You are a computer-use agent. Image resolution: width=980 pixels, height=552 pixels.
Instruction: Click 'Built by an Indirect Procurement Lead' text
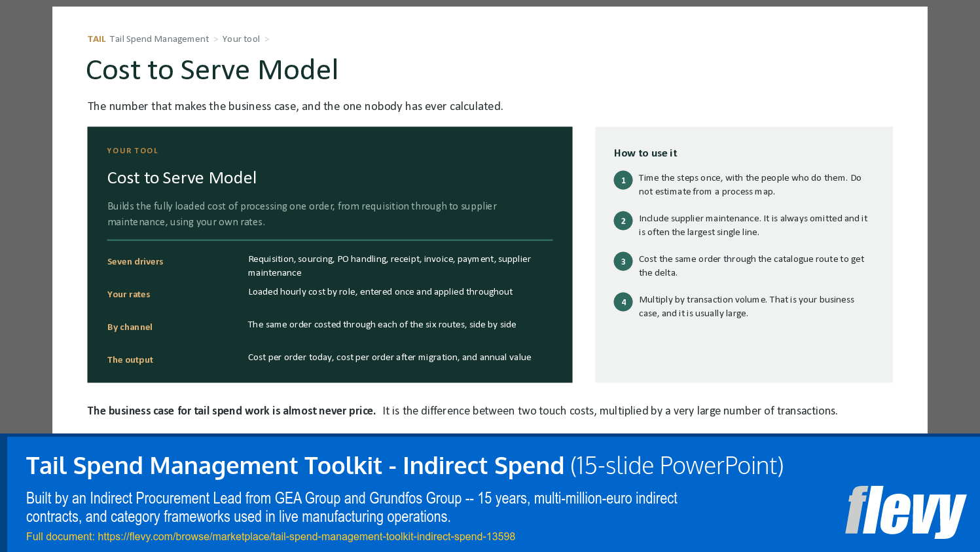[352, 507]
